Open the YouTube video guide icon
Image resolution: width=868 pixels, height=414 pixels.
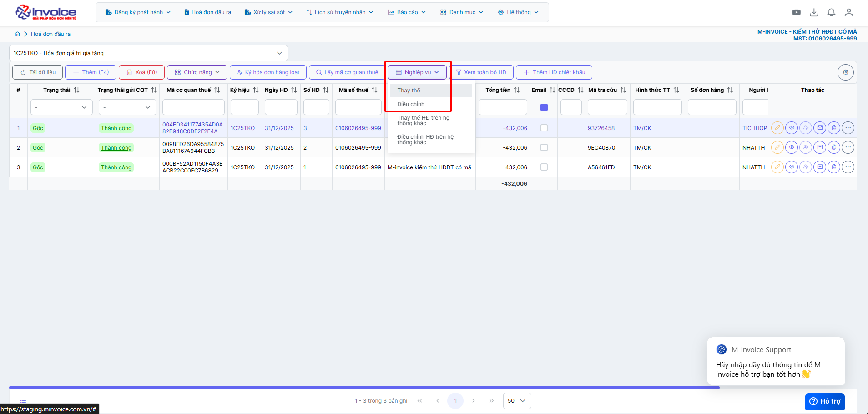pyautogui.click(x=796, y=12)
